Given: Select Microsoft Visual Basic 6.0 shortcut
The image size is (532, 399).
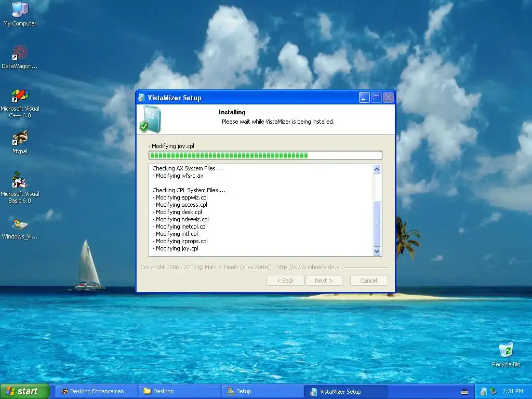Looking at the screenshot, I should tap(20, 188).
